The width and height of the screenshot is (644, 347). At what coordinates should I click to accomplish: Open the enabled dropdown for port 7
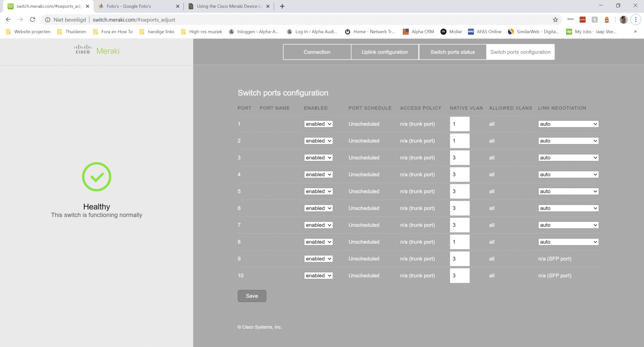click(318, 225)
